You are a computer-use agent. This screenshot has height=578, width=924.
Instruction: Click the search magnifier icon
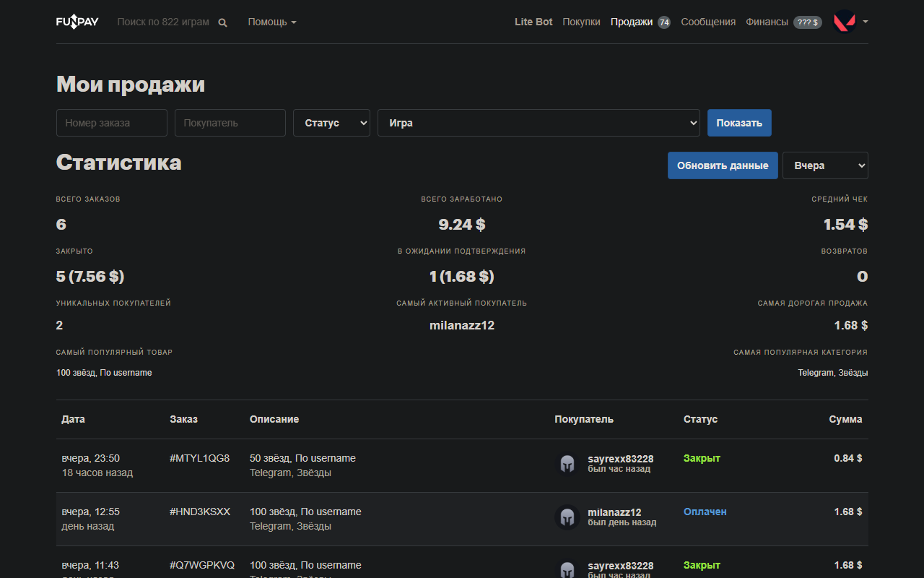(x=222, y=22)
